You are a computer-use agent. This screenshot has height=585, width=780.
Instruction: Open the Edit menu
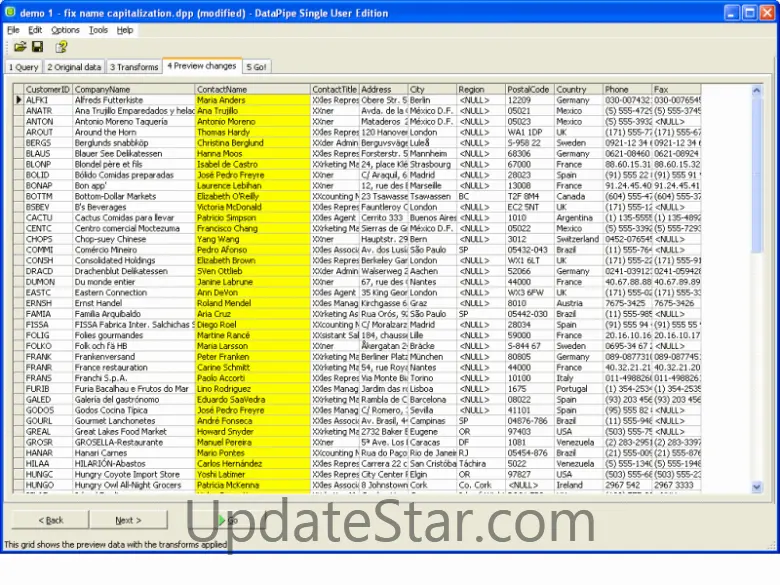[x=35, y=30]
